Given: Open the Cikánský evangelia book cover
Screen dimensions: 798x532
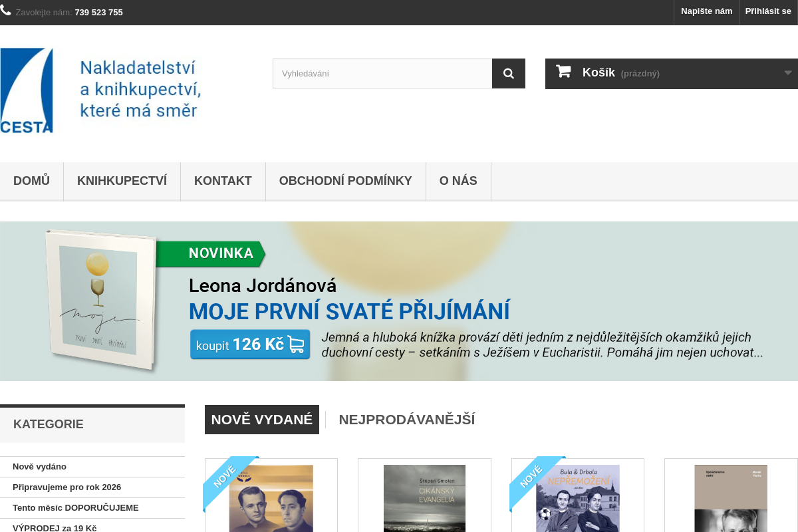Looking at the screenshot, I should tap(424, 497).
